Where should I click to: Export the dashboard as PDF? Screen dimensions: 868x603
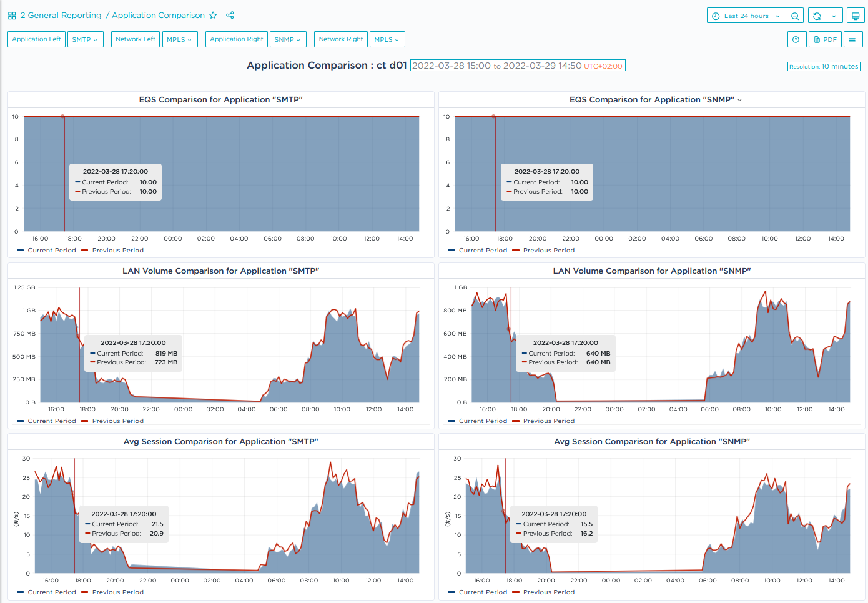click(x=825, y=39)
